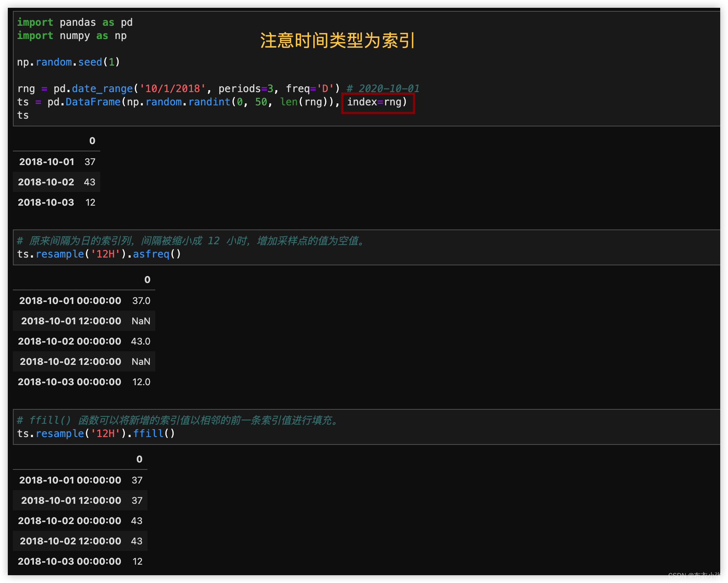
Task: Click the yellow heading 注意时间类型为索引
Action: (337, 40)
